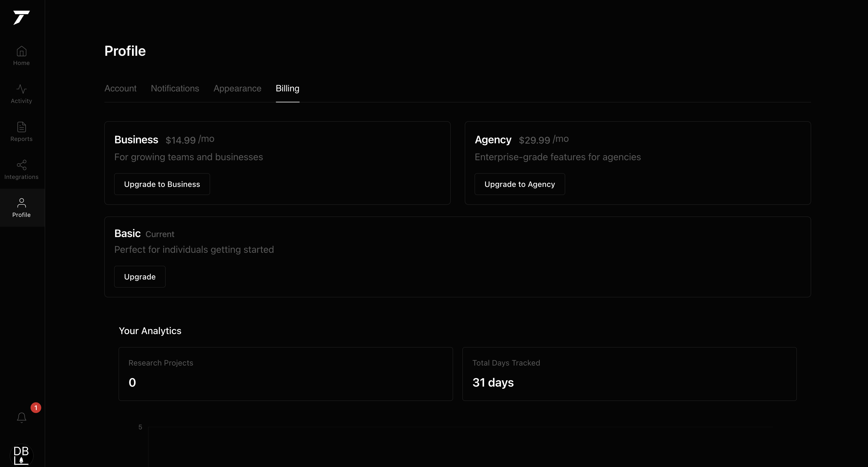Open notifications bell icon
868x467 pixels.
22,418
